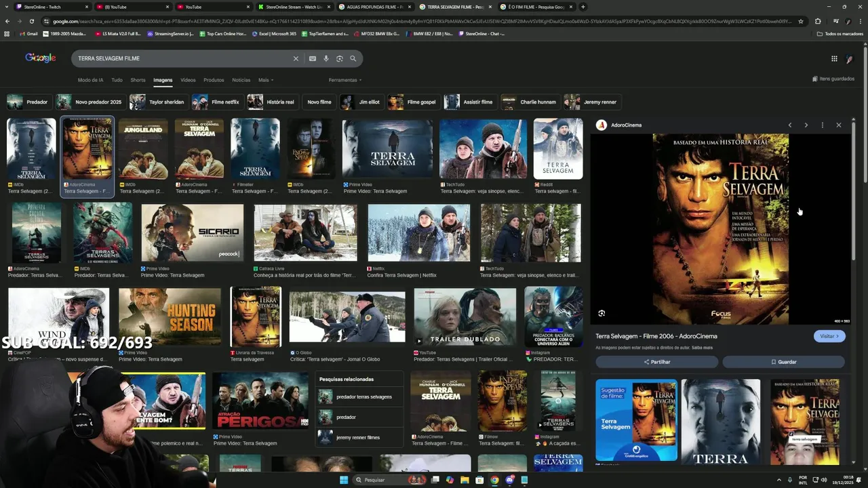Click the magnifier search submit icon
Screen dimensions: 868x488
(353, 58)
